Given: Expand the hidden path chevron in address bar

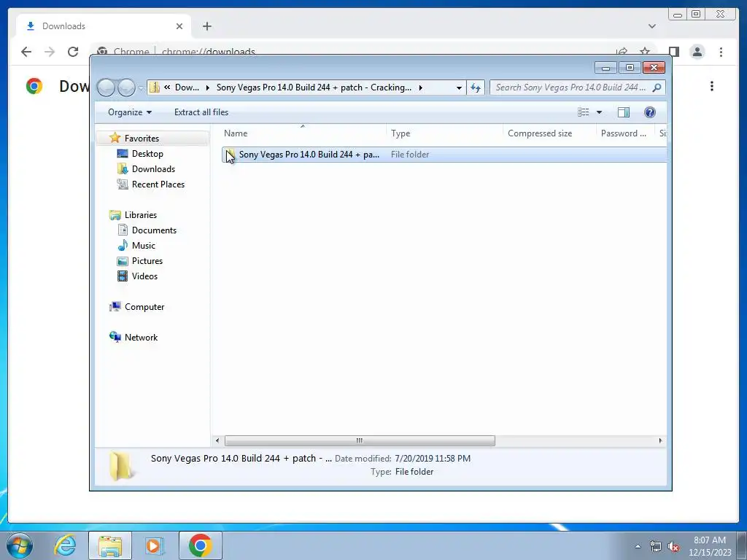Looking at the screenshot, I should pos(167,87).
